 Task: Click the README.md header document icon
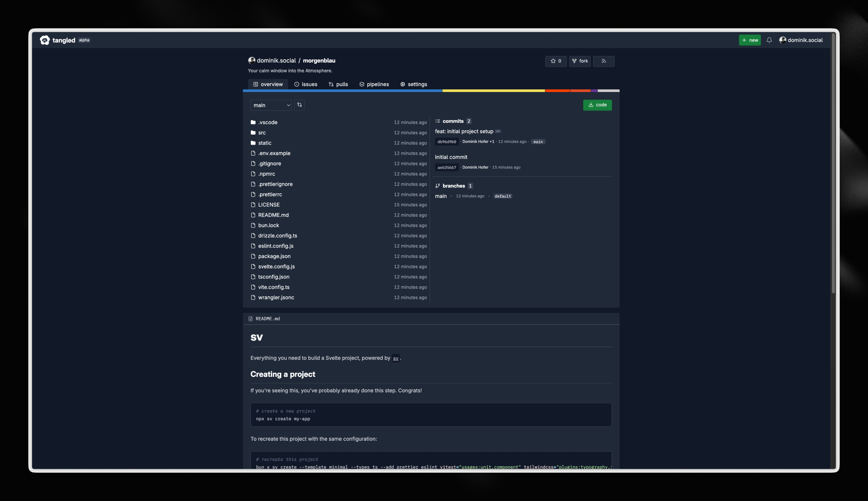coord(250,319)
